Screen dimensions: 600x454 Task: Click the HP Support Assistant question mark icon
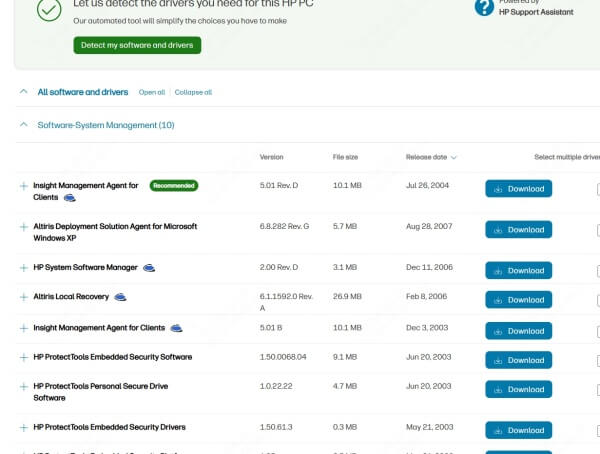click(484, 7)
